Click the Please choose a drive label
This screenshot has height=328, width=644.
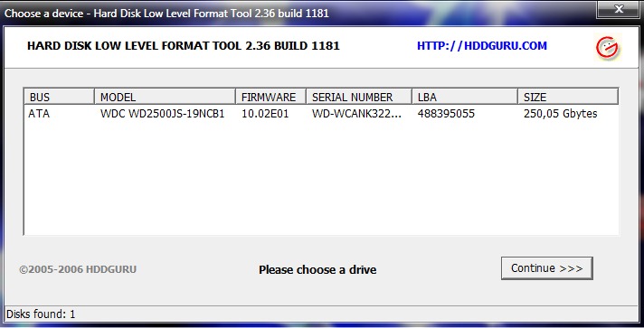[317, 269]
